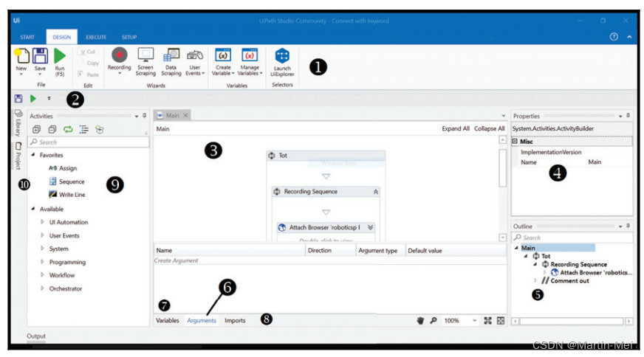Select the Assign activity
Screen dimensions: 644x357
tap(63, 168)
